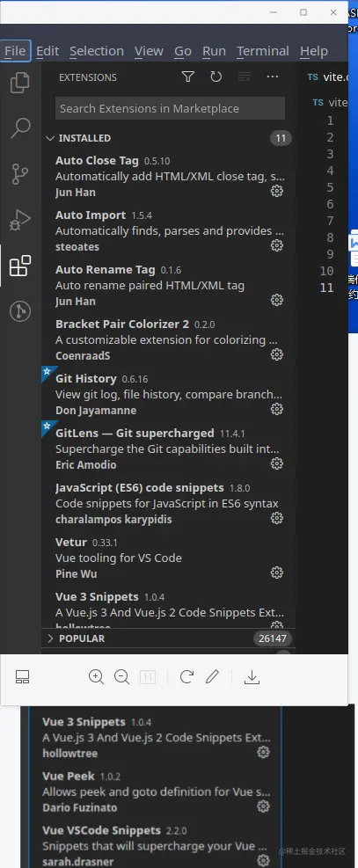Open the Terminal menu

263,51
